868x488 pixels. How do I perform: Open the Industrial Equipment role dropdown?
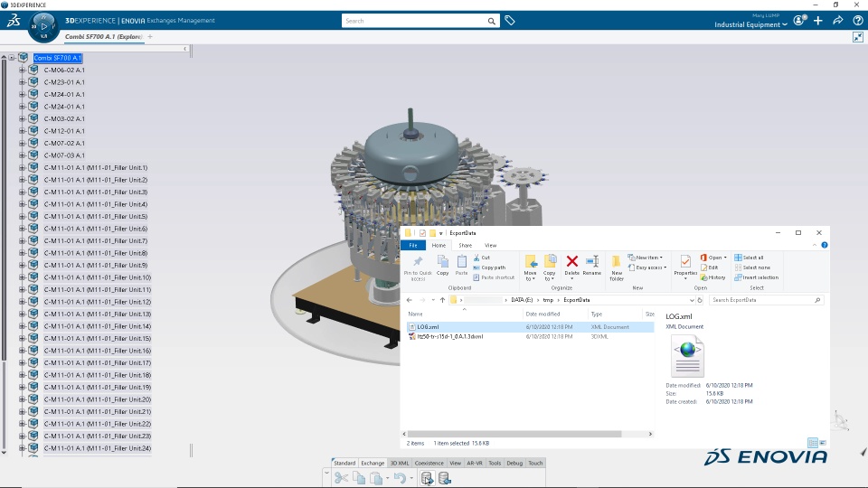tap(750, 24)
